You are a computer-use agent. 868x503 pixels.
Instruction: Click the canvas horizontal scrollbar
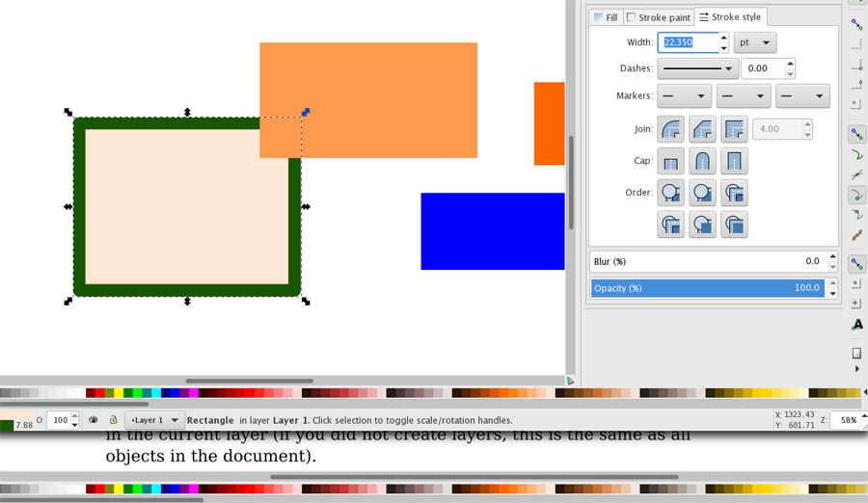(x=249, y=381)
